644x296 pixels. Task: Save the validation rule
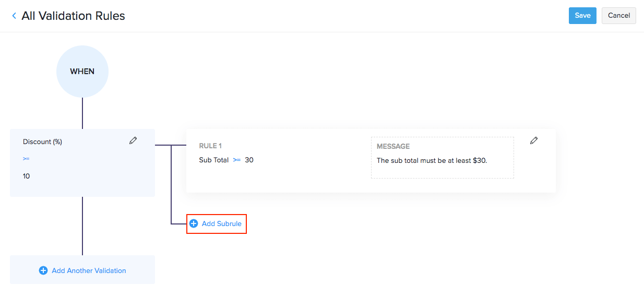(x=582, y=16)
